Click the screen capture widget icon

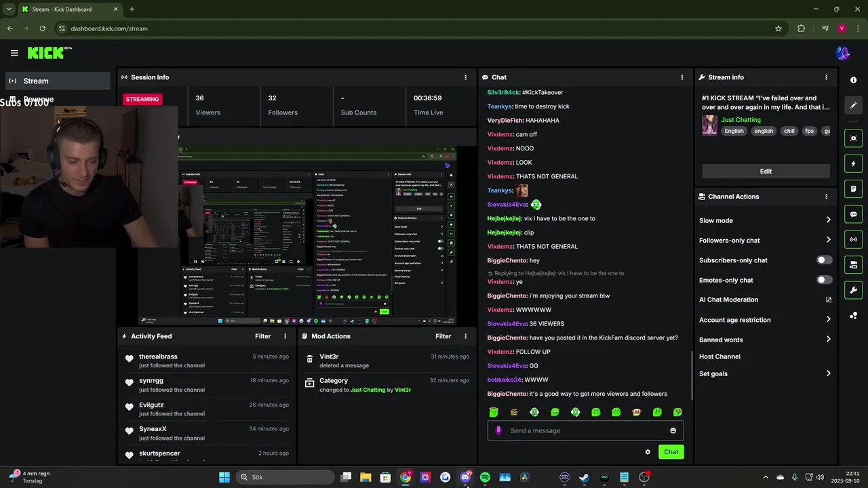(853, 138)
